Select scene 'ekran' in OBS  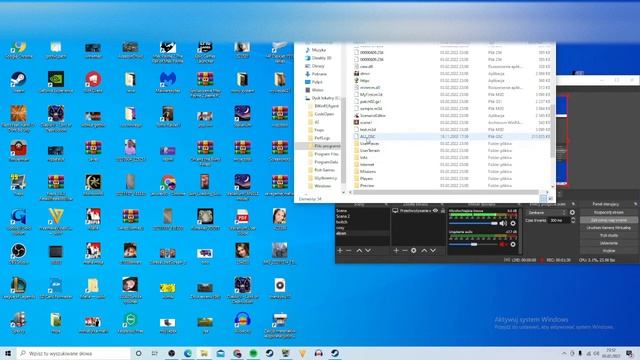[362, 233]
